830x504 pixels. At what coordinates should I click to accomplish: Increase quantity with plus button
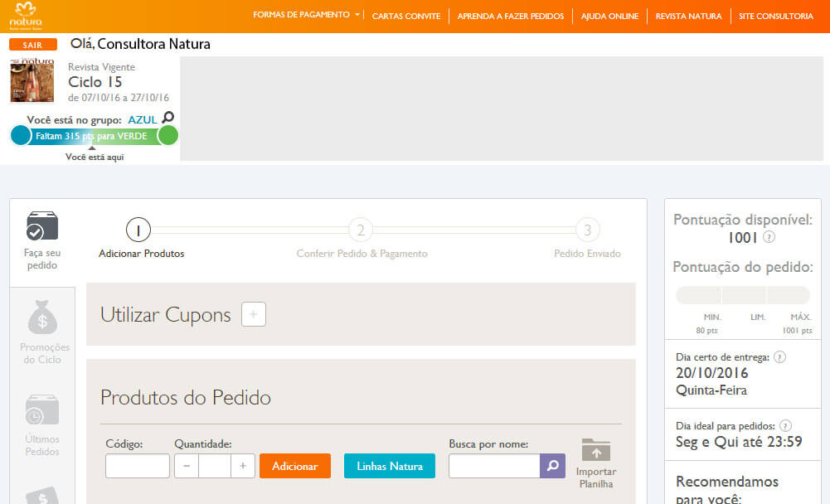click(x=243, y=466)
